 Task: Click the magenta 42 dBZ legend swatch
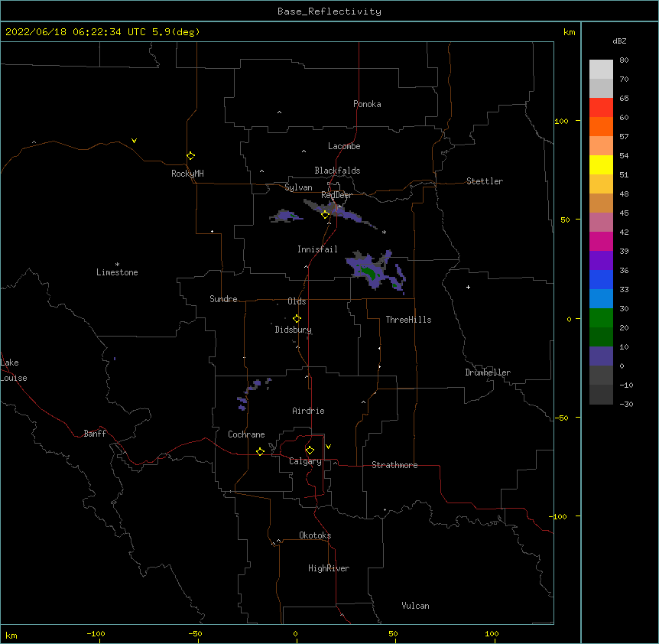click(601, 241)
